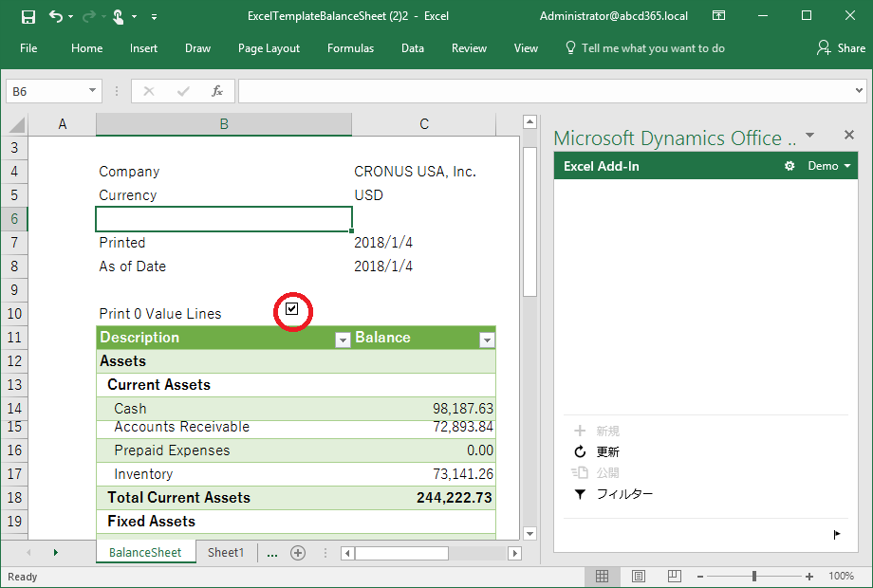Click the zoom in plus button

[x=809, y=577]
